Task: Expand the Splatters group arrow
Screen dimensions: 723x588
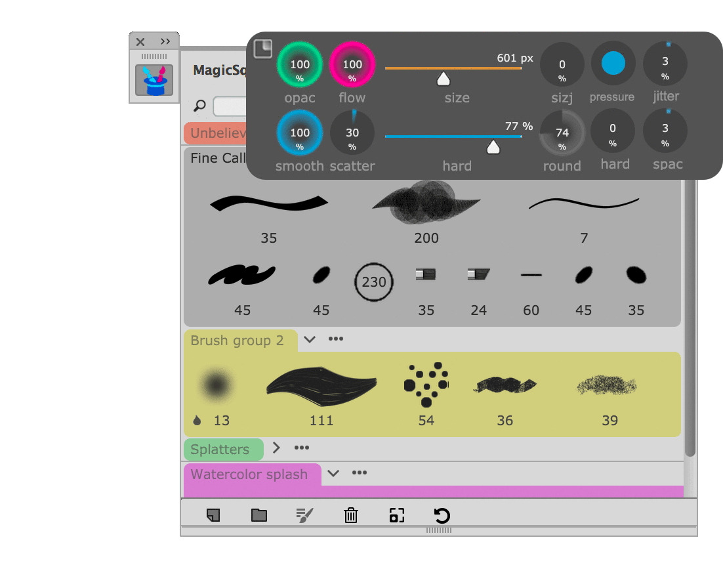Action: (x=276, y=448)
